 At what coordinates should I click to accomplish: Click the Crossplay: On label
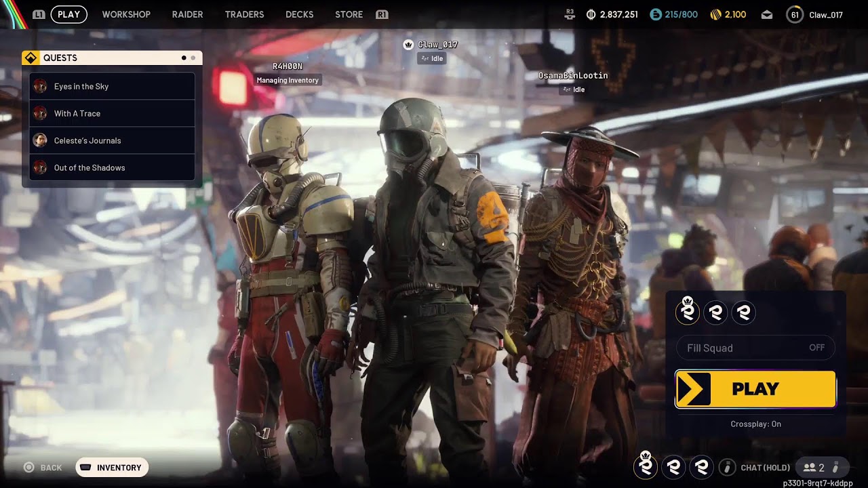click(755, 424)
